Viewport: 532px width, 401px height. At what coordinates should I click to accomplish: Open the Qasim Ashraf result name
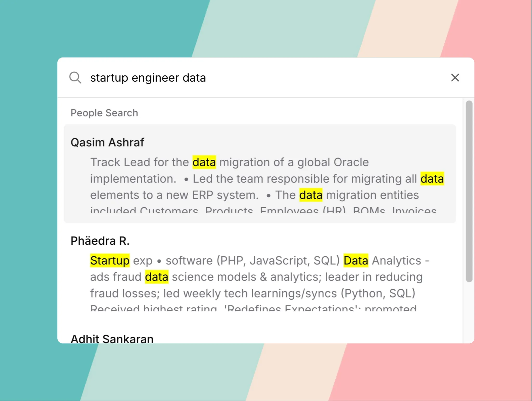pyautogui.click(x=107, y=143)
